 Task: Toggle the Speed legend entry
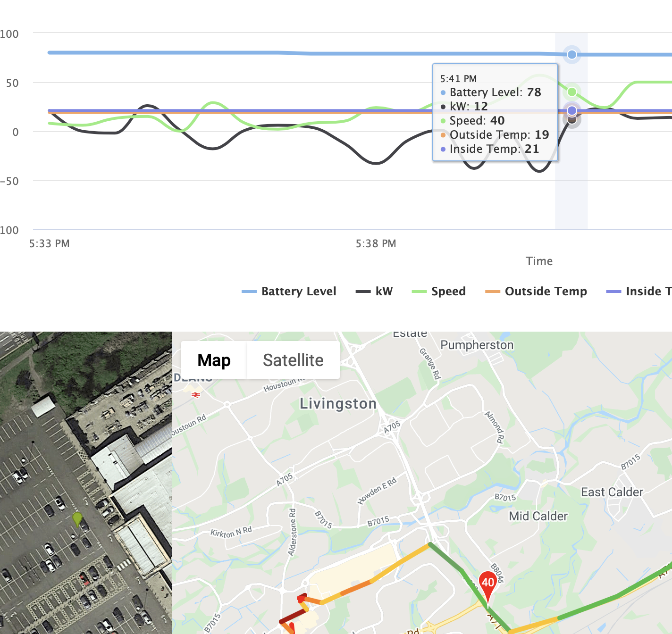pyautogui.click(x=439, y=292)
